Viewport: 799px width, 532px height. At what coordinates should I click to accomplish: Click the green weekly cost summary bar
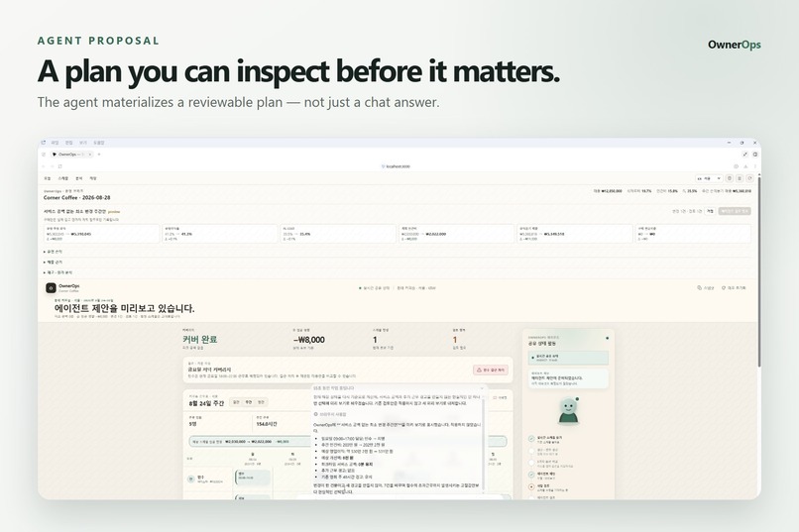click(348, 442)
